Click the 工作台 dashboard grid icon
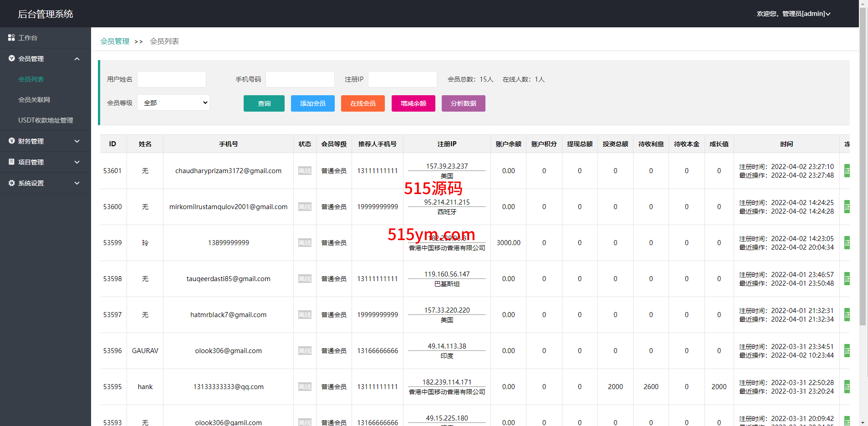868x426 pixels. pyautogui.click(x=11, y=38)
